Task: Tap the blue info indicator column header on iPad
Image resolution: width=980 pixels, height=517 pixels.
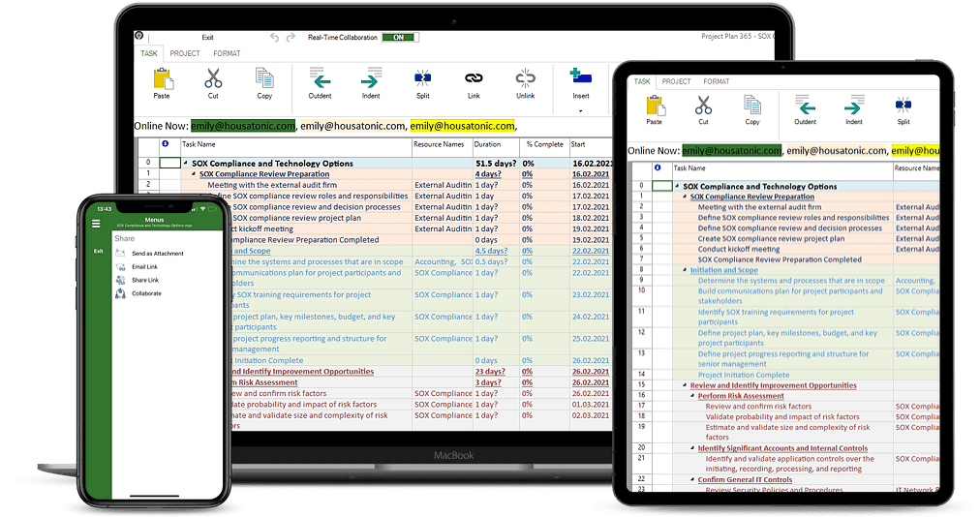Action: [658, 167]
